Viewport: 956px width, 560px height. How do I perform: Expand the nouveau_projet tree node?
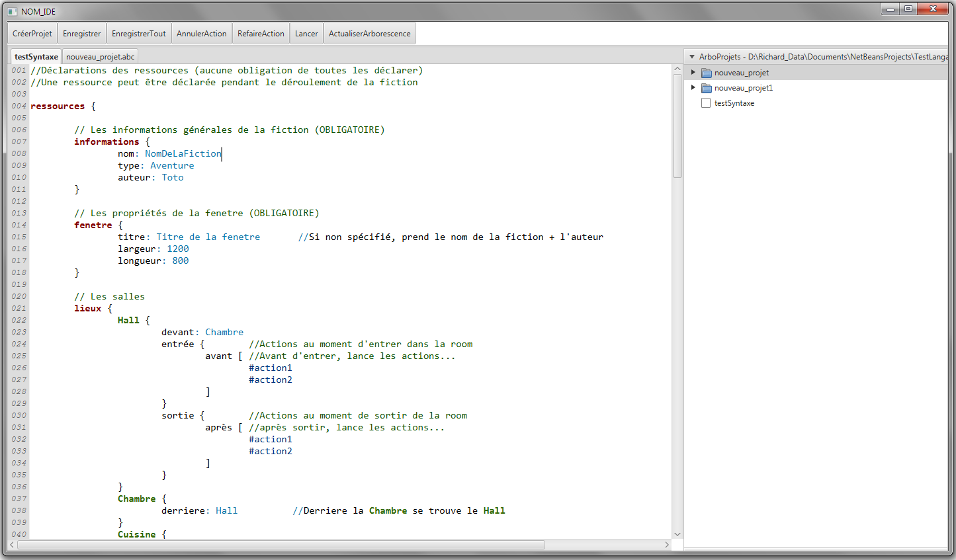tap(693, 72)
